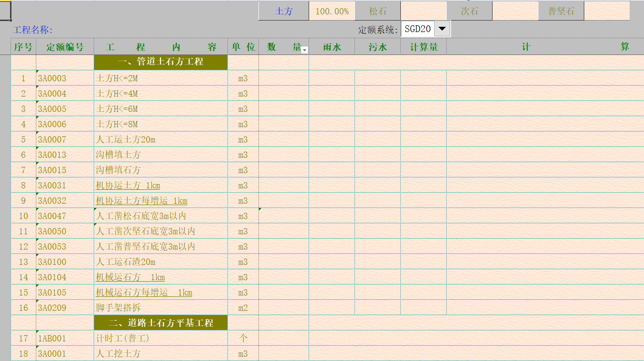The width and height of the screenshot is (644, 361).
Task: Select section heading 二、道路土石方平基工程
Action: (x=161, y=323)
